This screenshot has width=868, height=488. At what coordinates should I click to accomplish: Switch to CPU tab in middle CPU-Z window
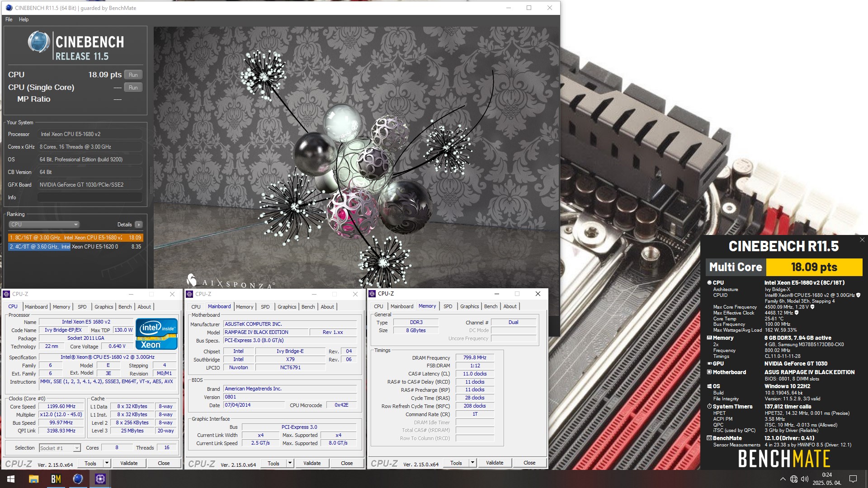196,307
